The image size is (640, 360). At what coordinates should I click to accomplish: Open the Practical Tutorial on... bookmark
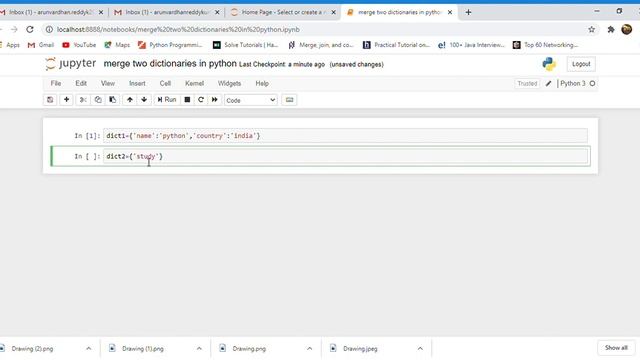[x=396, y=45]
